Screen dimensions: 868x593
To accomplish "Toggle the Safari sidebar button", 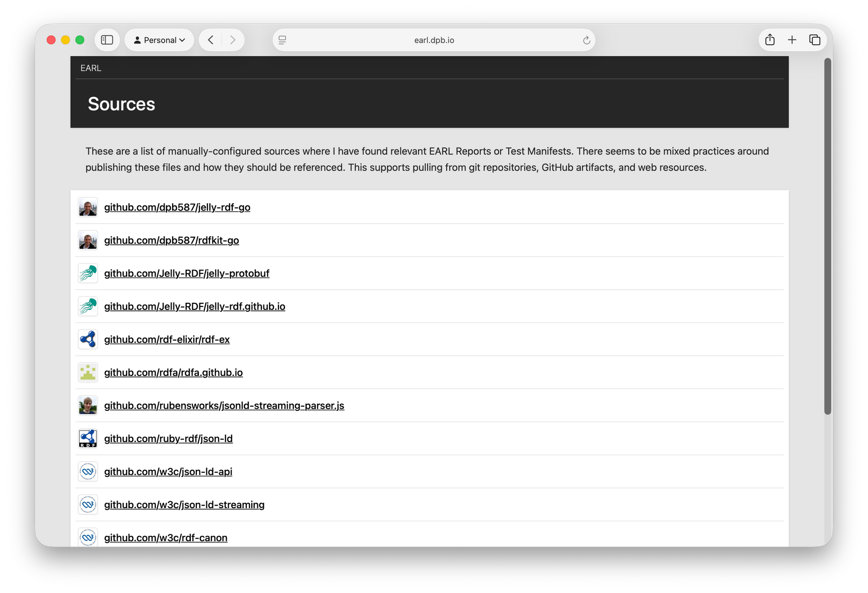I will [107, 40].
